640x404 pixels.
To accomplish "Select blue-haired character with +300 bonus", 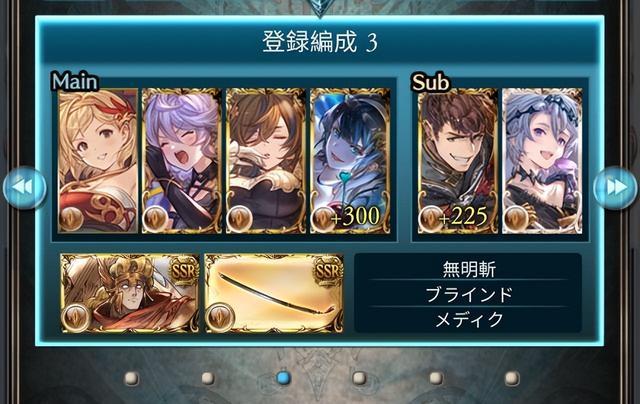I will pos(350,161).
